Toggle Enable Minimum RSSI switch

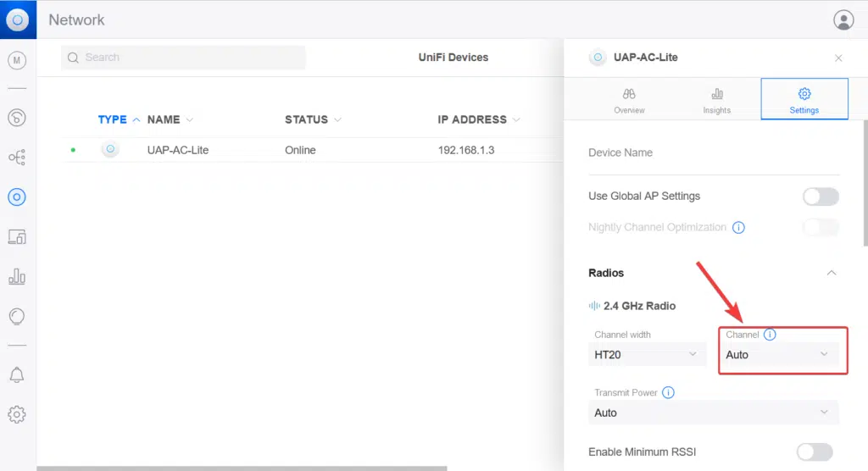click(815, 452)
